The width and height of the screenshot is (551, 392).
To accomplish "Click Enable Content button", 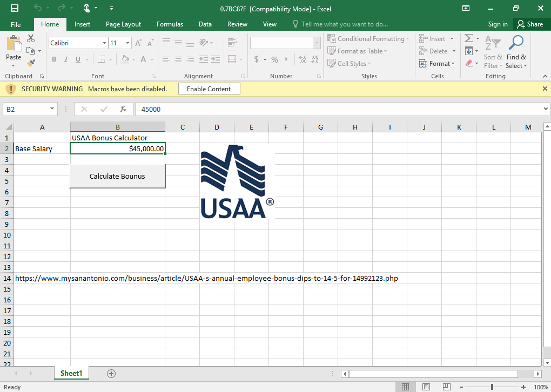I will 209,89.
